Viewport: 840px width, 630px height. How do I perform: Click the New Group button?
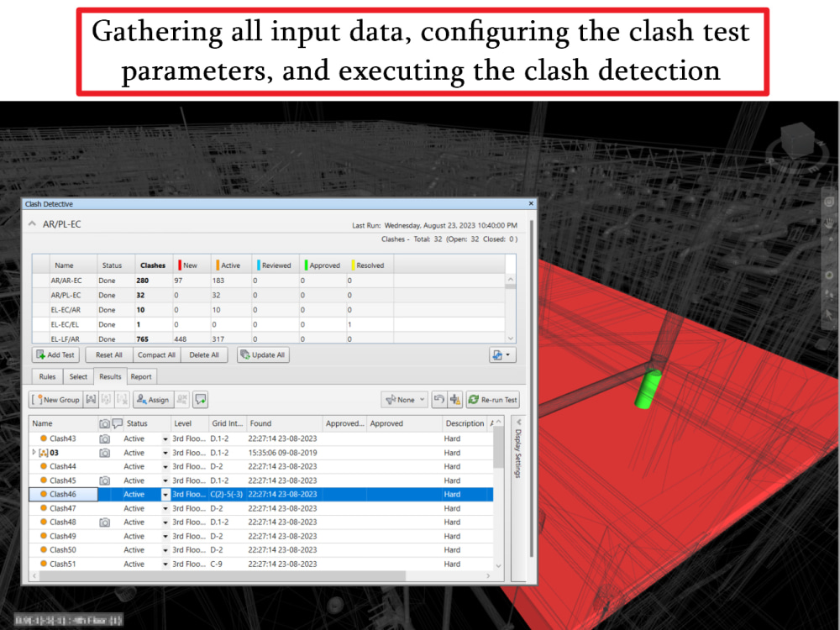pyautogui.click(x=55, y=400)
